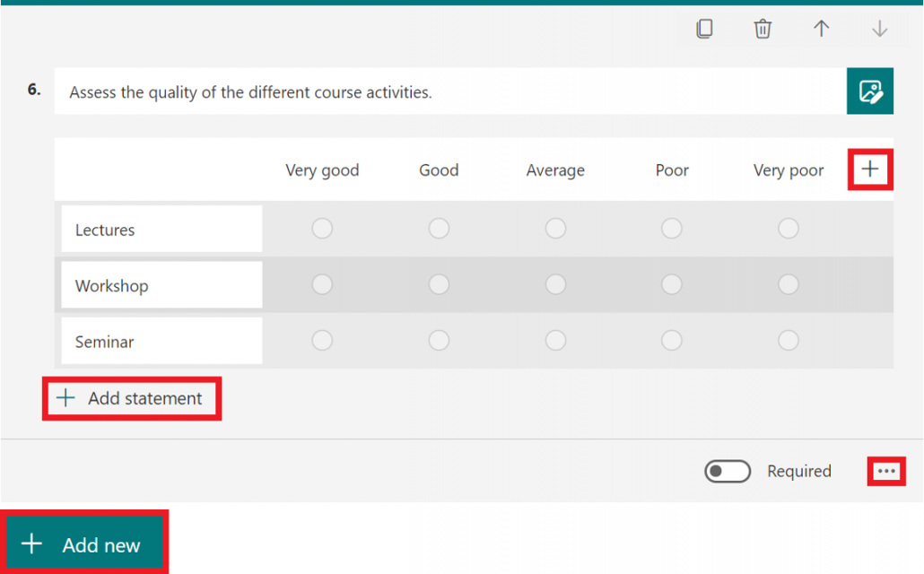Click the Add new button
Screen dimensions: 924x574
point(84,543)
